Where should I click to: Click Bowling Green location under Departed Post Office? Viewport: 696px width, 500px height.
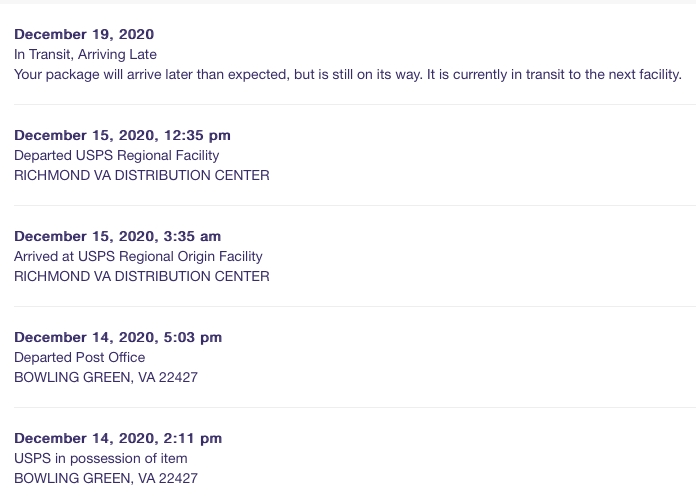click(105, 377)
